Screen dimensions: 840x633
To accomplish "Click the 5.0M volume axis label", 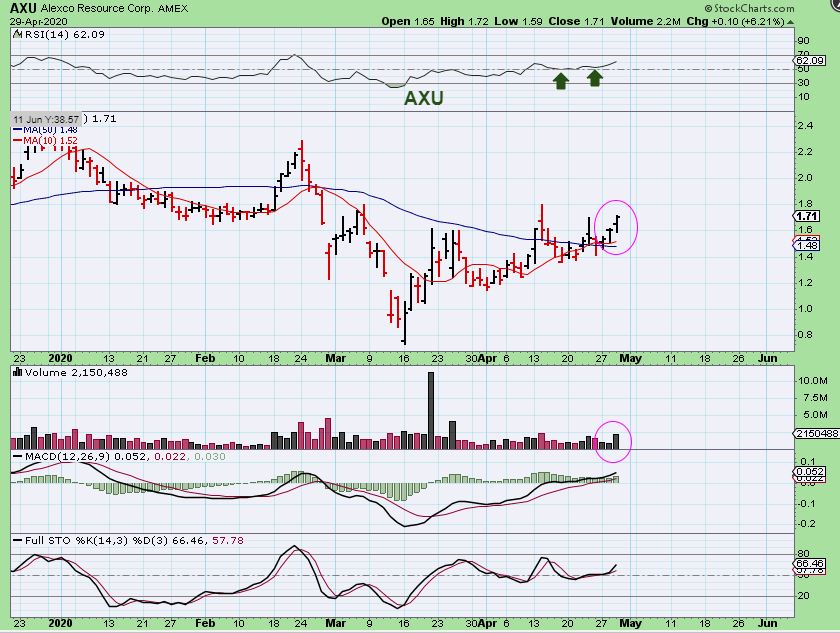I will [x=815, y=415].
